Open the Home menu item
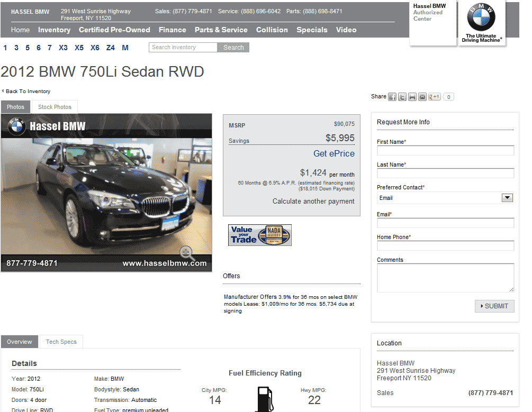 point(20,30)
